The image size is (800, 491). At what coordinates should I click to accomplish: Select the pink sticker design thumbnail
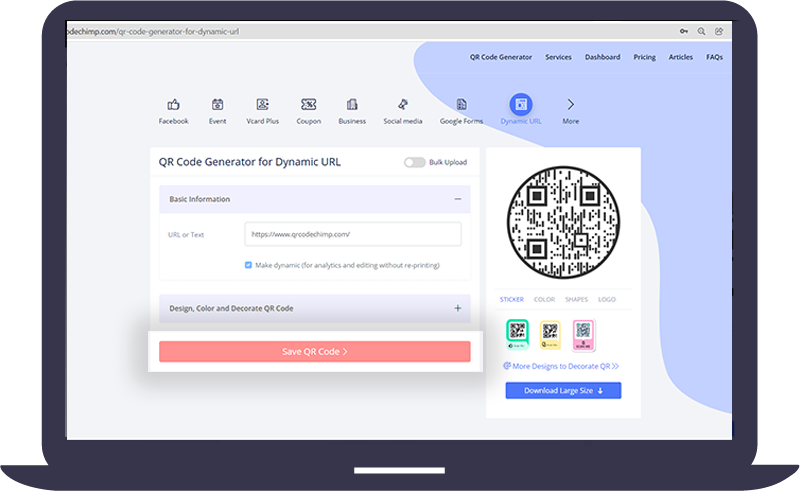click(583, 335)
